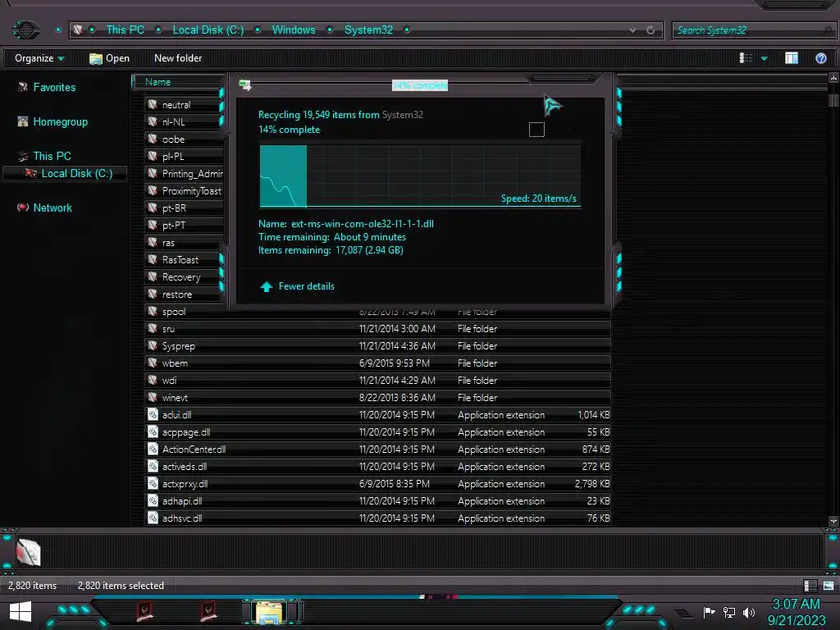Click the volume speaker tray icon
Screen dimensions: 840x630
748,612
